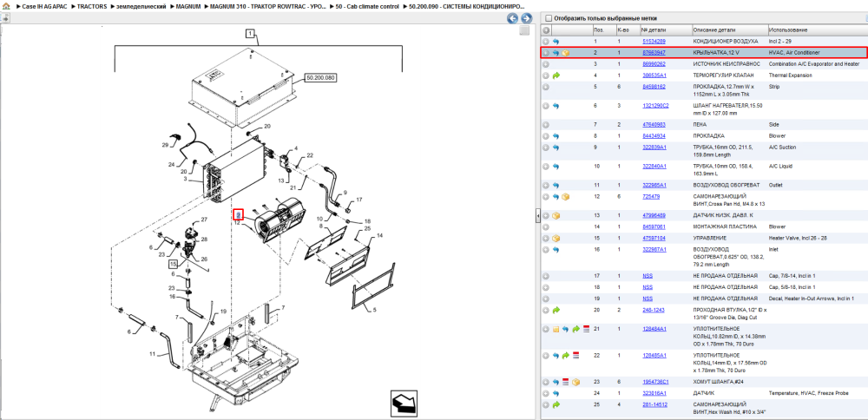Viewport: 868px width, 420px height.
Task: Click the blue arrow icon in row 6
Action: click(x=556, y=106)
